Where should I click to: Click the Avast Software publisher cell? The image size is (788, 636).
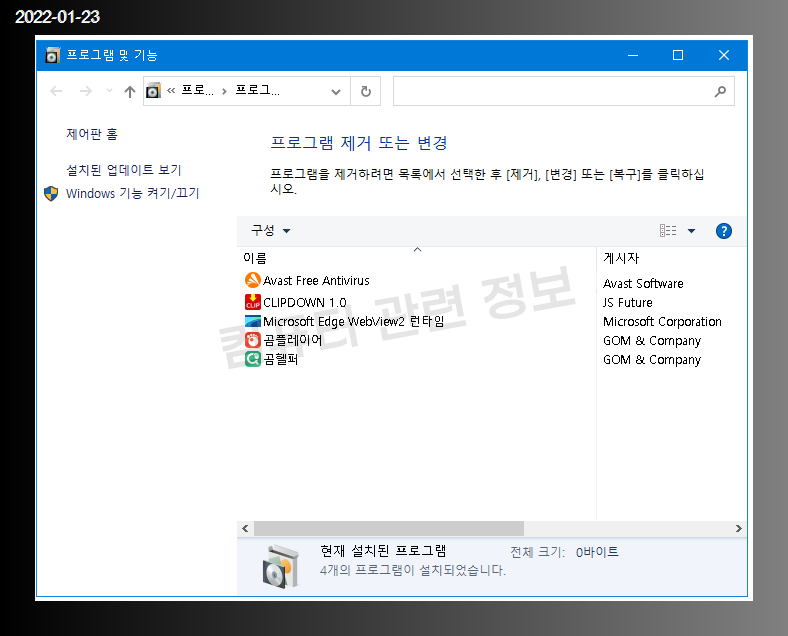point(643,283)
